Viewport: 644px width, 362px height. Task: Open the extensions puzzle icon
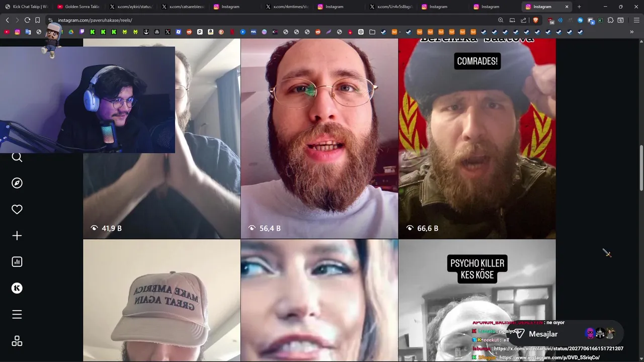pyautogui.click(x=610, y=20)
